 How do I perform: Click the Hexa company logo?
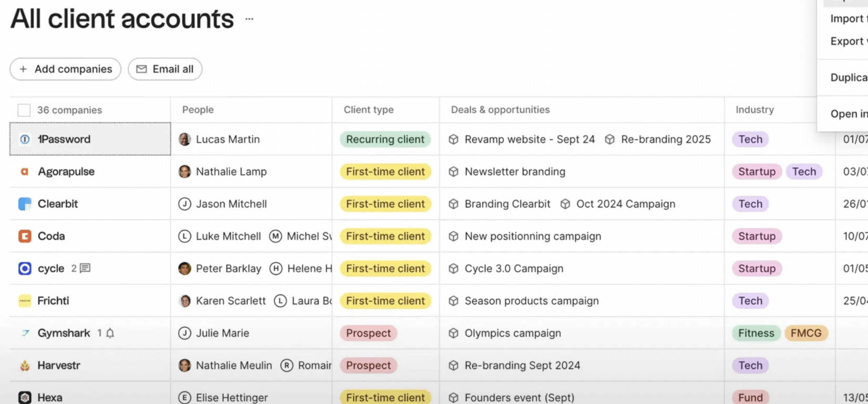point(25,398)
